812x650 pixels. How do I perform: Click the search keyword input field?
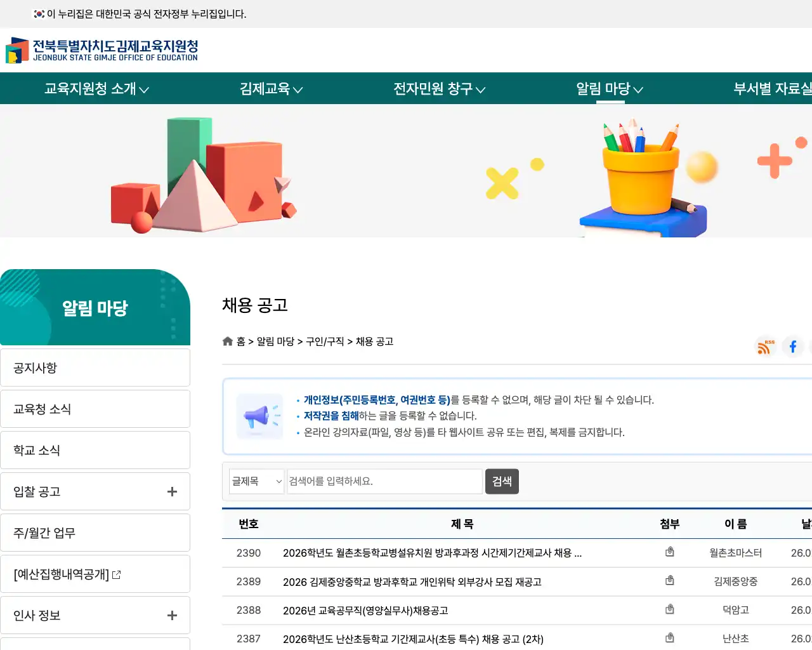pyautogui.click(x=384, y=481)
